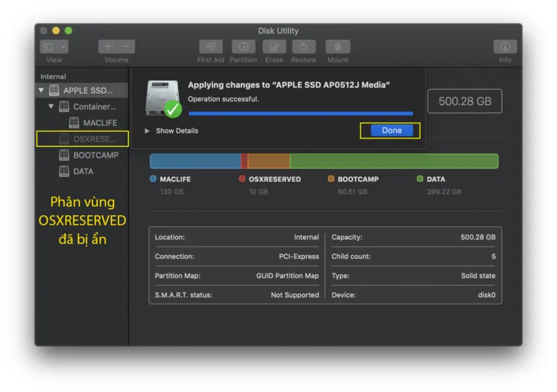Screen dimensions: 557x392
Task: Click the Solid state type value
Action: (478, 276)
